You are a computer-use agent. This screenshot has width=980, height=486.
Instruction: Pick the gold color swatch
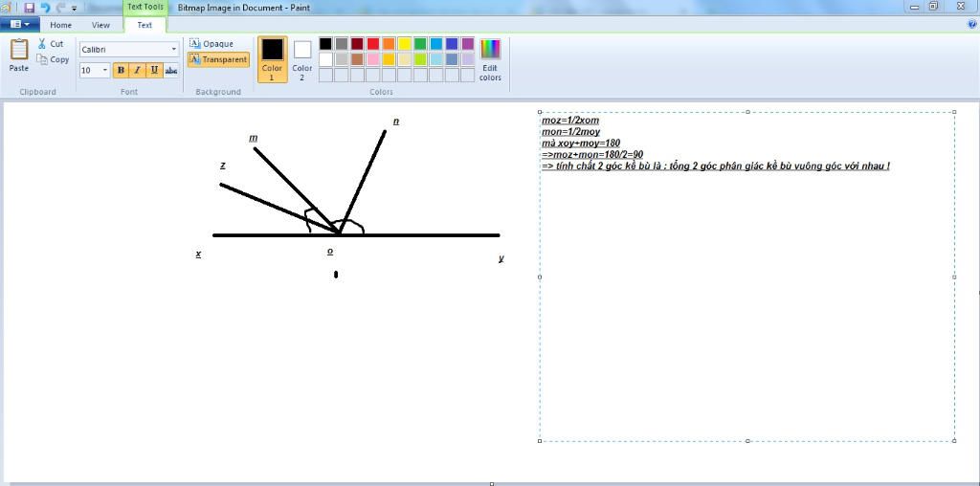[389, 59]
